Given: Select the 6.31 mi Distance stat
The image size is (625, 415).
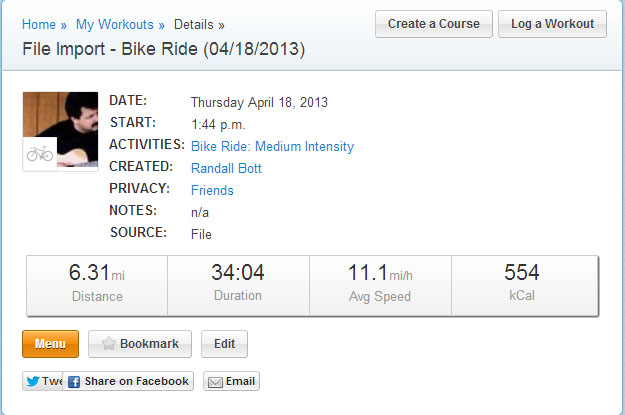Looking at the screenshot, I should point(97,283).
